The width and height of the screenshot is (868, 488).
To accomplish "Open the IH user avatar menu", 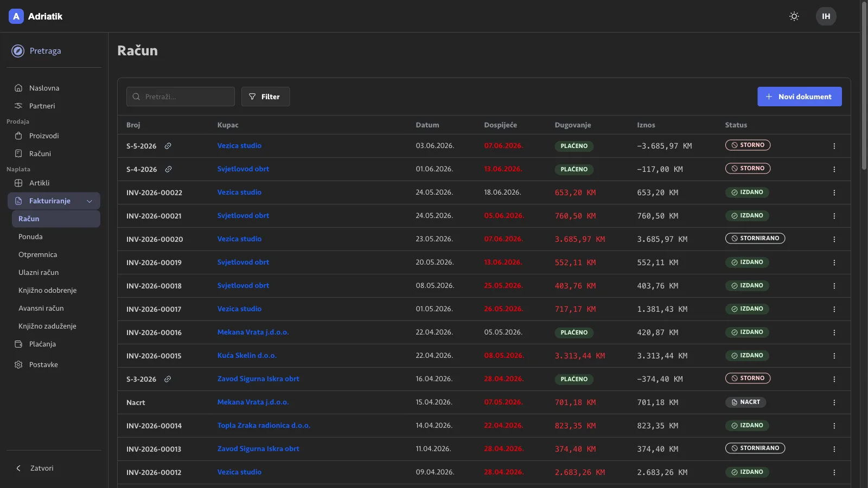I will click(x=826, y=16).
